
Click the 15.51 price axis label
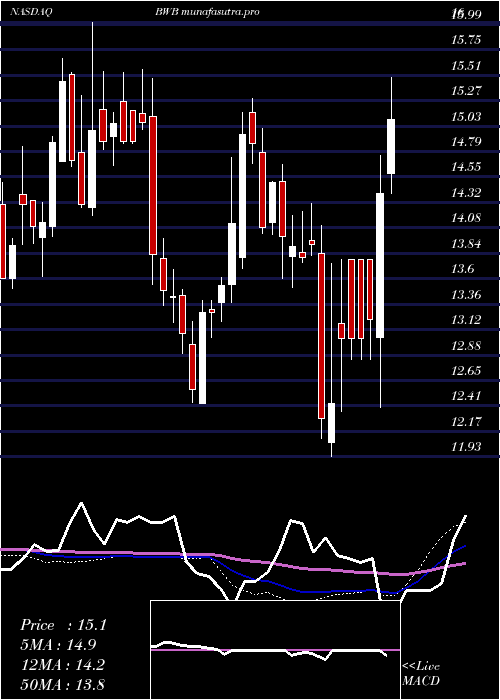tap(466, 66)
